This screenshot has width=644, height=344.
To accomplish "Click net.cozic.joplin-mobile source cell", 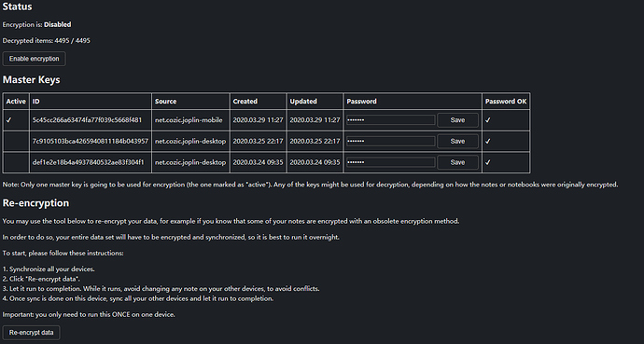I will [189, 120].
